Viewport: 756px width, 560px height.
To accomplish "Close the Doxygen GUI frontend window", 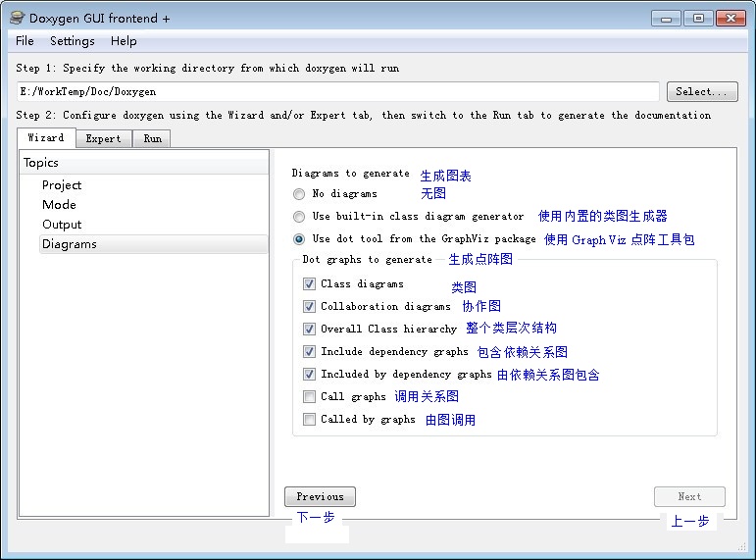I will [731, 19].
